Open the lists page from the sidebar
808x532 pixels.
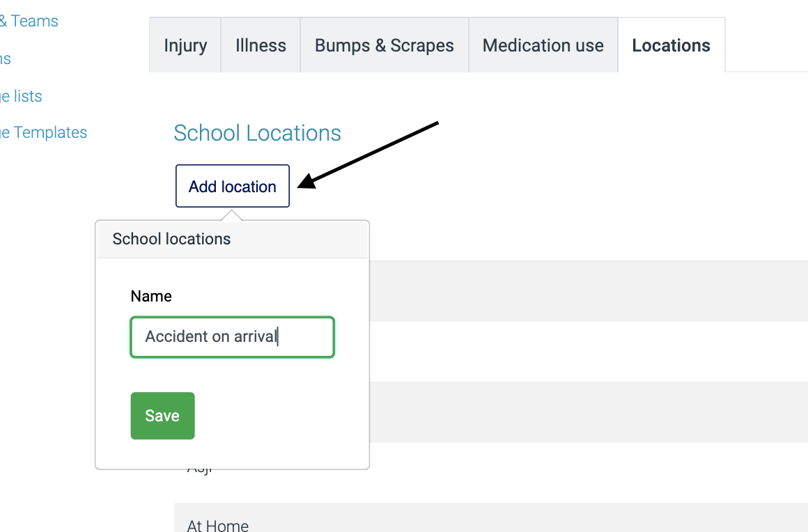pyautogui.click(x=21, y=96)
